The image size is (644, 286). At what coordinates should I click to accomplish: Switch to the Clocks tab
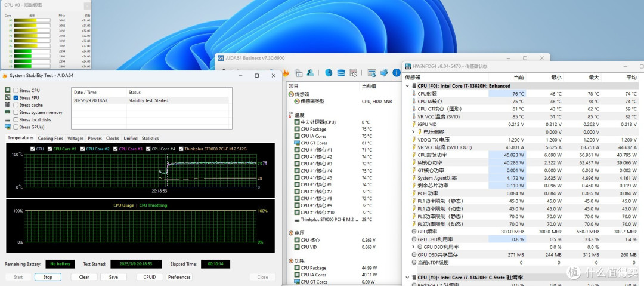coord(113,139)
